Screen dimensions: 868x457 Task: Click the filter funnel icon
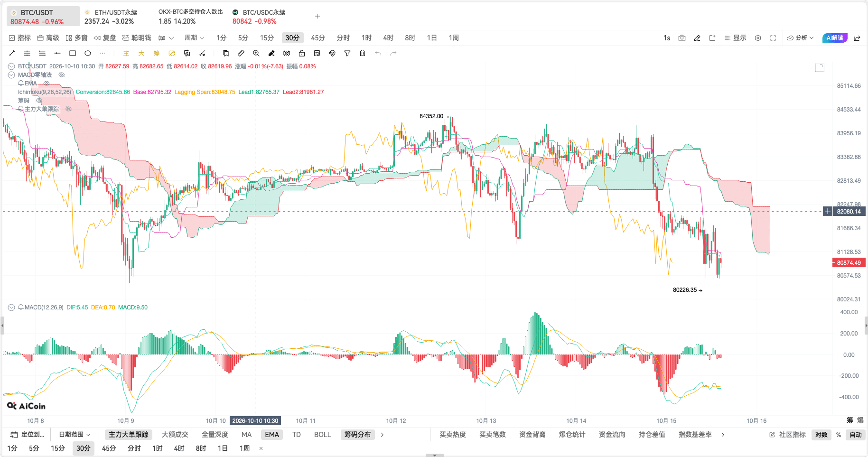pos(347,53)
